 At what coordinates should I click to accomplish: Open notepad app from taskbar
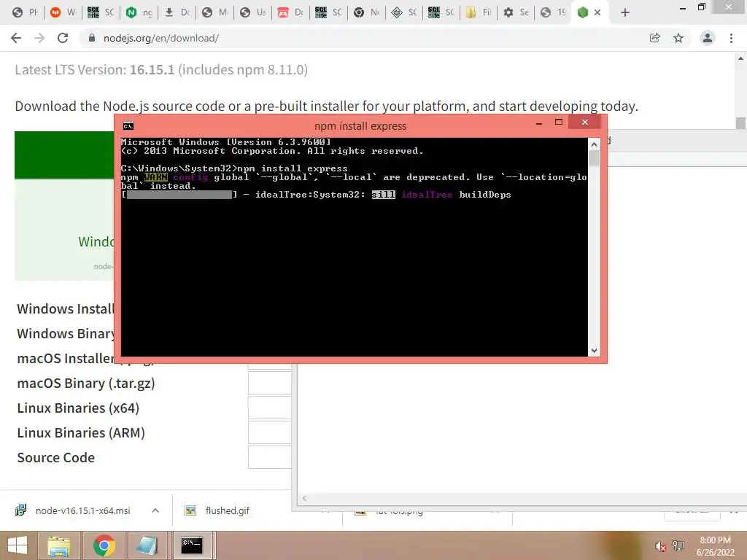[147, 545]
